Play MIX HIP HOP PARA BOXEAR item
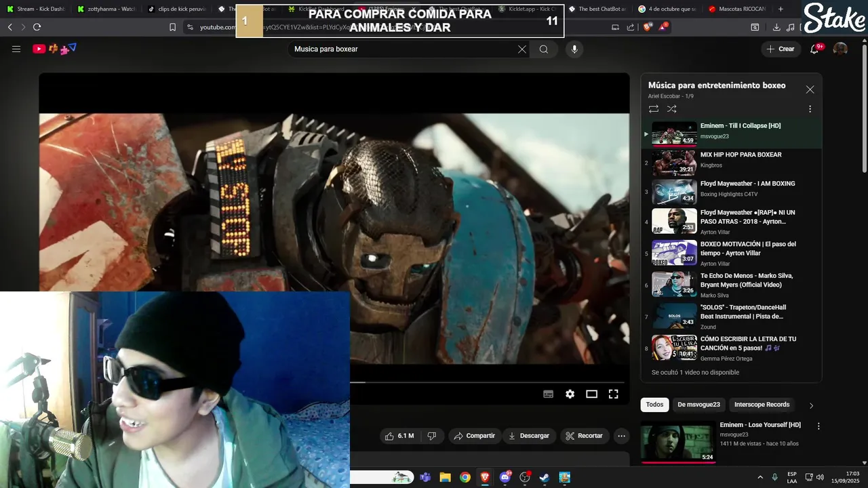The width and height of the screenshot is (868, 488). (x=731, y=163)
